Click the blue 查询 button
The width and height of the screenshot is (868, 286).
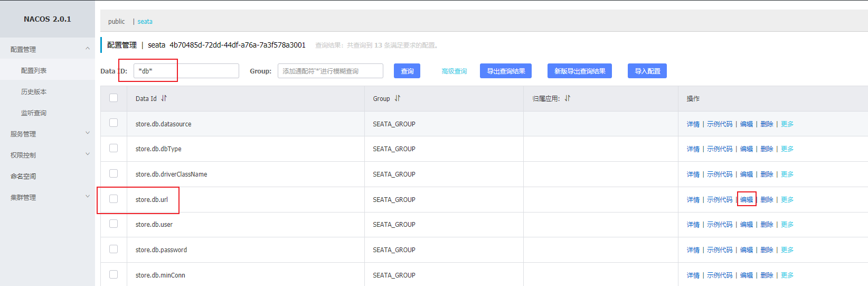pos(407,71)
